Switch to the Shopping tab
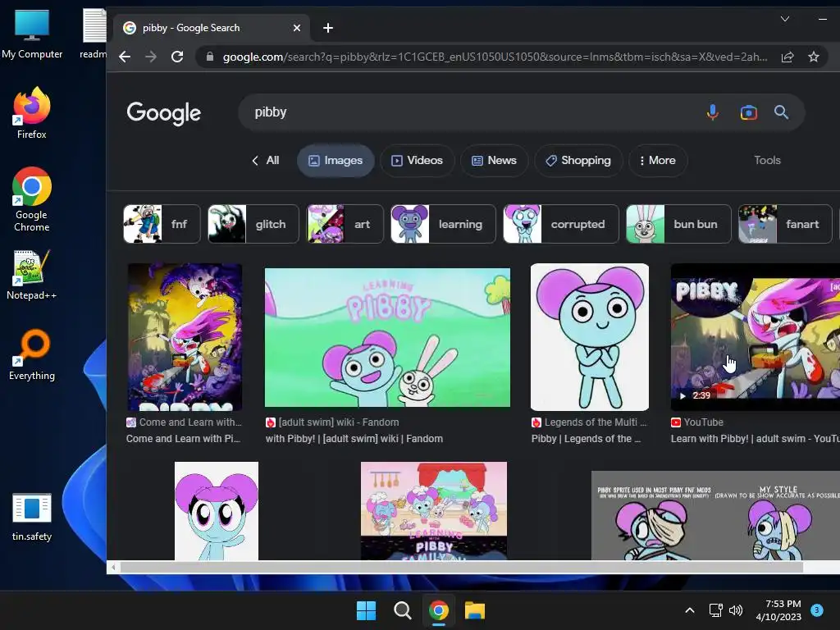Viewport: 840px width, 630px height. coord(578,160)
